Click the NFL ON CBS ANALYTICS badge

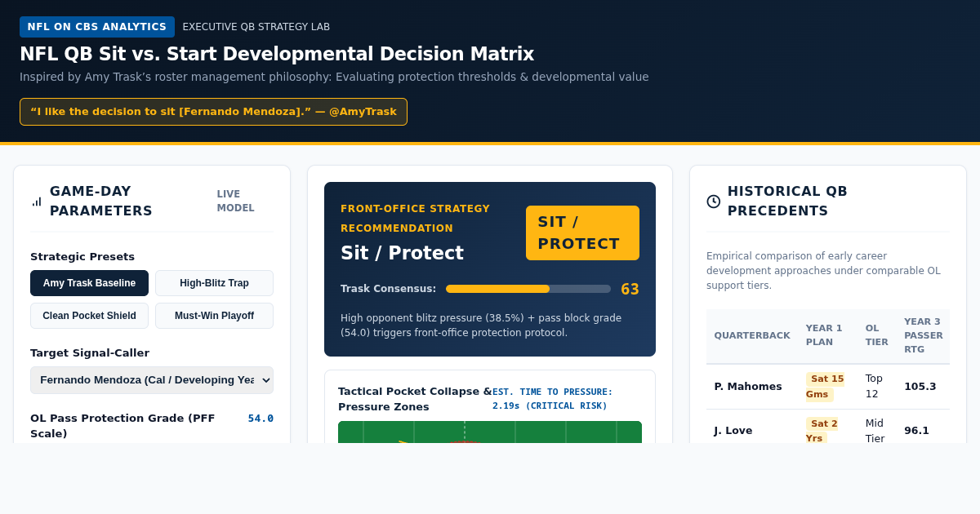tap(97, 27)
